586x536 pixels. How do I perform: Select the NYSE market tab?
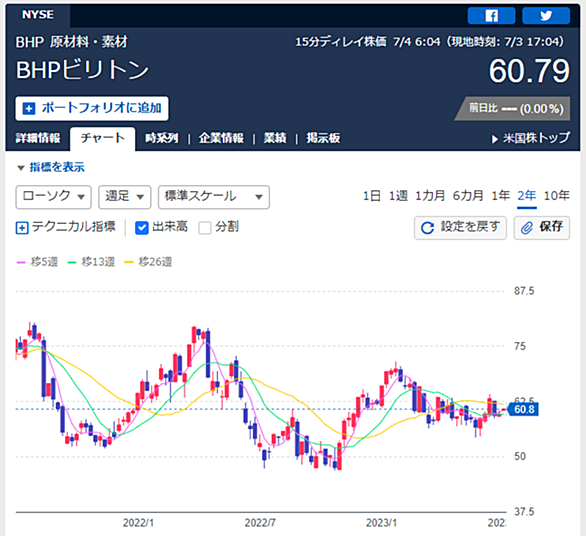coord(38,15)
